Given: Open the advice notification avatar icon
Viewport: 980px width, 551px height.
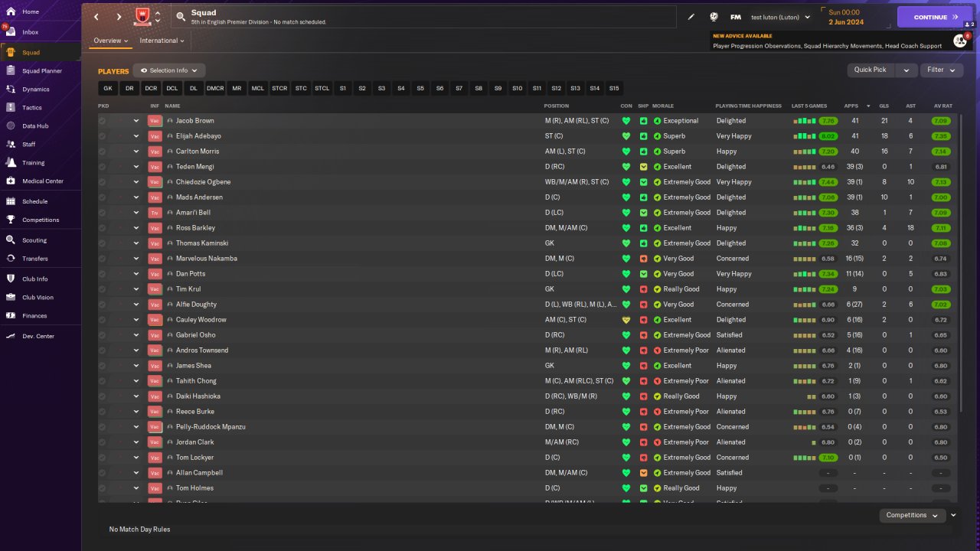Looking at the screenshot, I should coord(959,41).
